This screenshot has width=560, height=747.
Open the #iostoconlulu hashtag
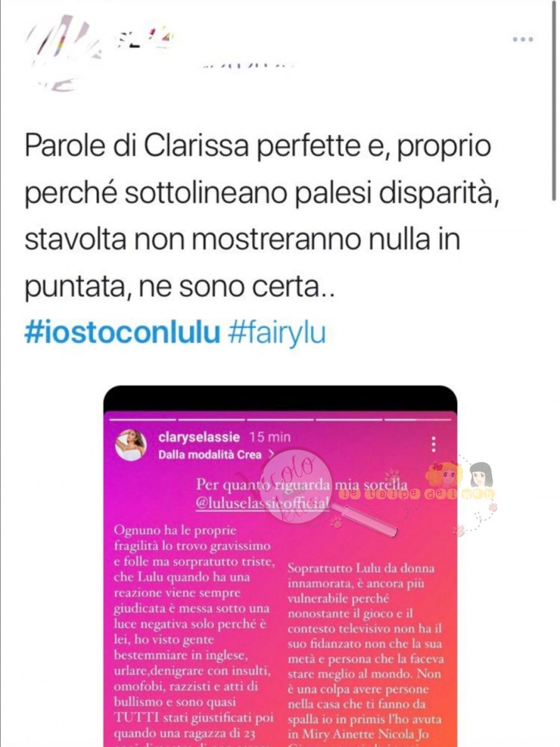[123, 332]
